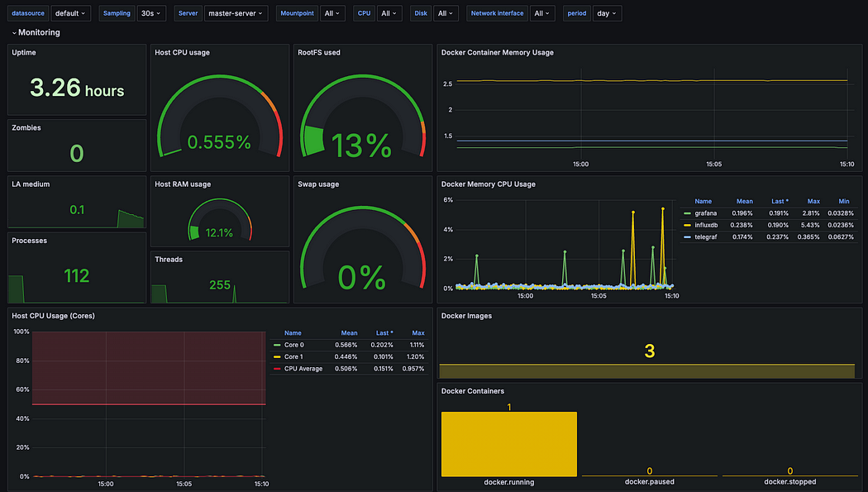Click the 13% RootFS gauge value

click(361, 146)
